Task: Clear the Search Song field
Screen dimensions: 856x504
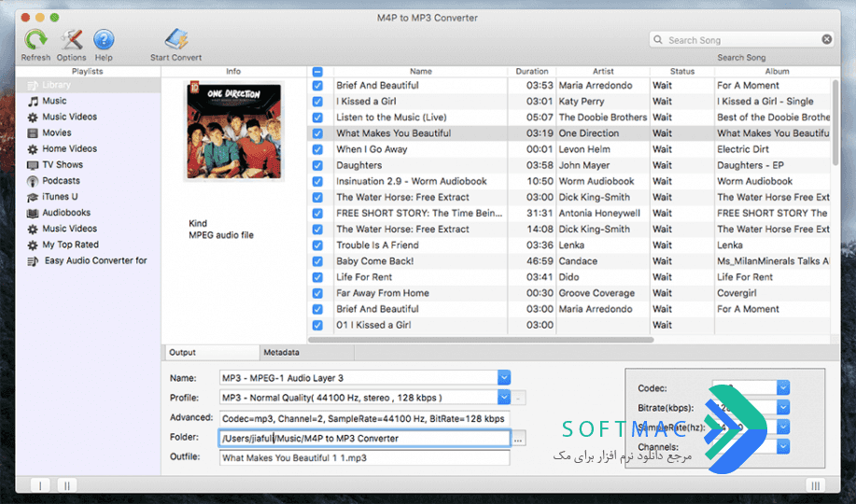Action: [826, 39]
